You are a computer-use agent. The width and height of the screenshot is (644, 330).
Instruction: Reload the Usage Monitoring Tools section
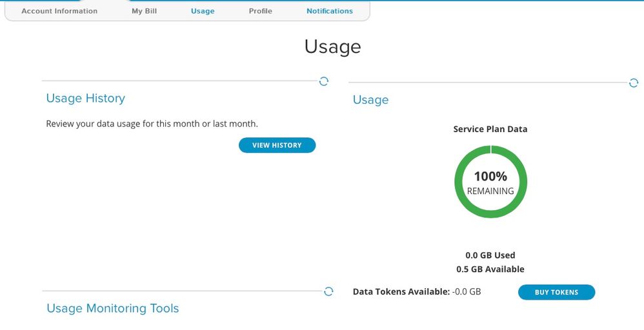point(328,291)
